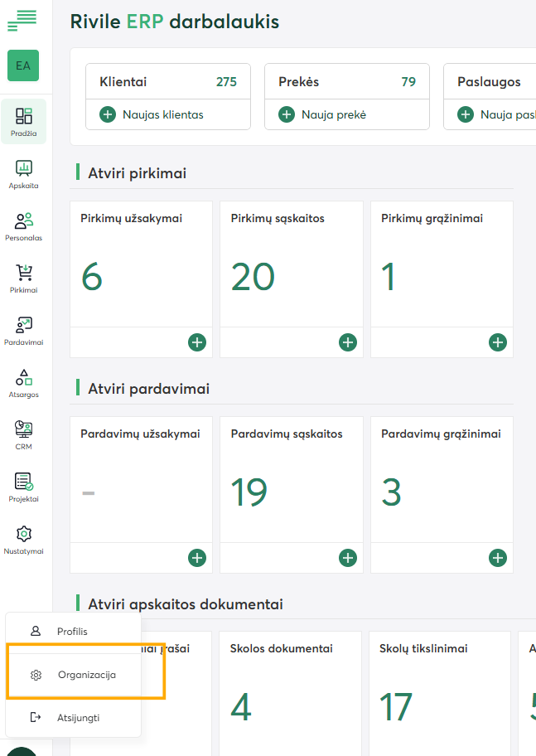Open the Pardavimai module
The width and height of the screenshot is (536, 756).
(x=24, y=331)
